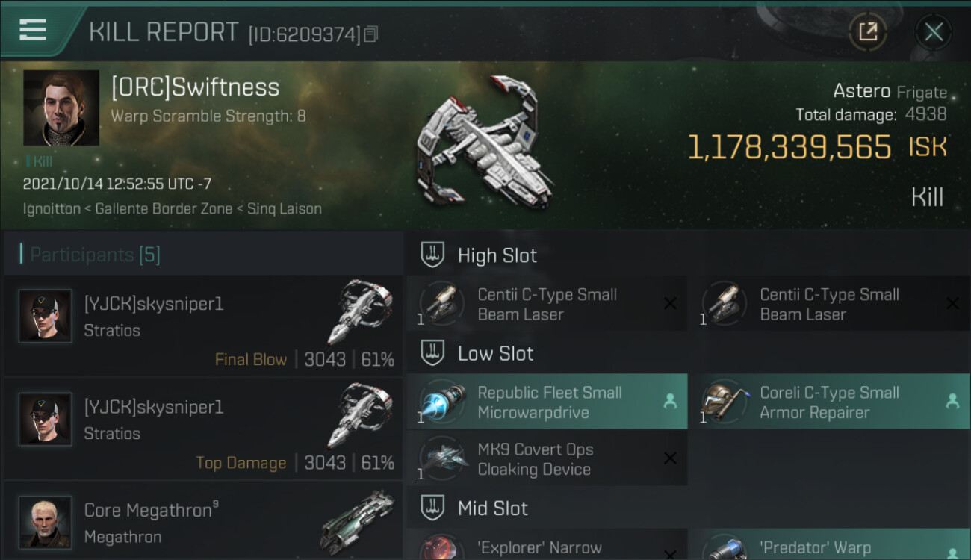Screen dimensions: 971x560
Task: Copy the kill report ID
Action: coord(371,34)
